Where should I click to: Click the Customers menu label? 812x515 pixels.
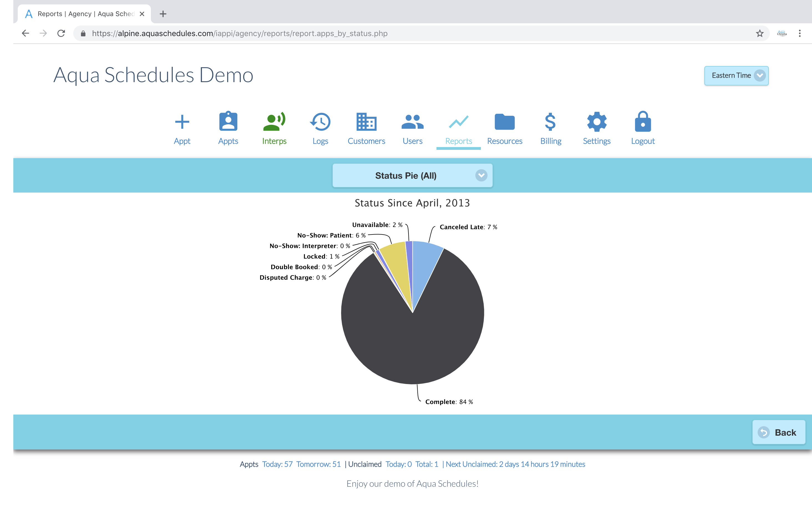pos(366,141)
